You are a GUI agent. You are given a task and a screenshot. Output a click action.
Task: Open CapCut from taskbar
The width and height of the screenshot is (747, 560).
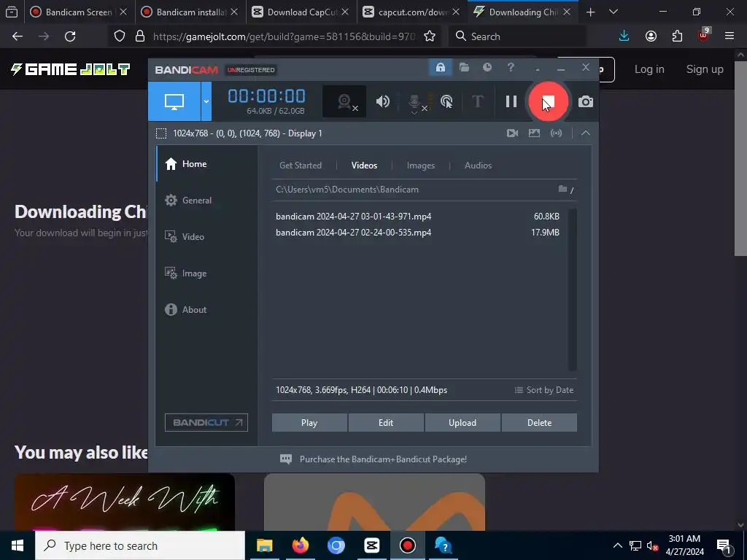[371, 545]
